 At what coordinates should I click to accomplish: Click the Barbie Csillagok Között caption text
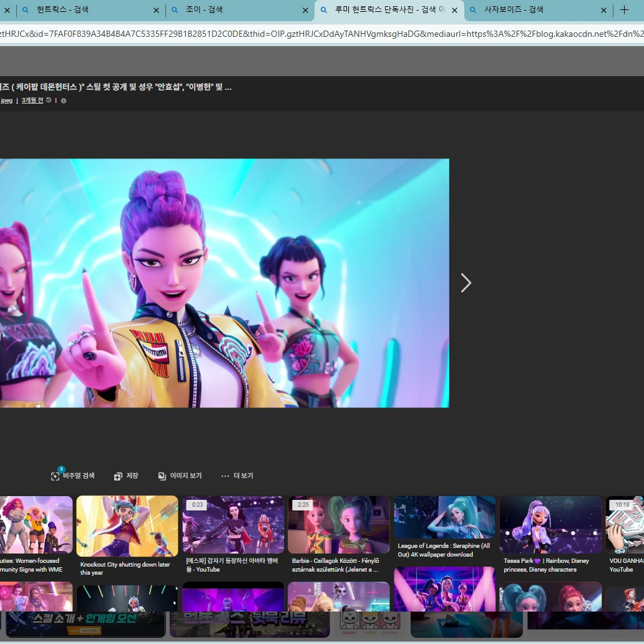334,565
